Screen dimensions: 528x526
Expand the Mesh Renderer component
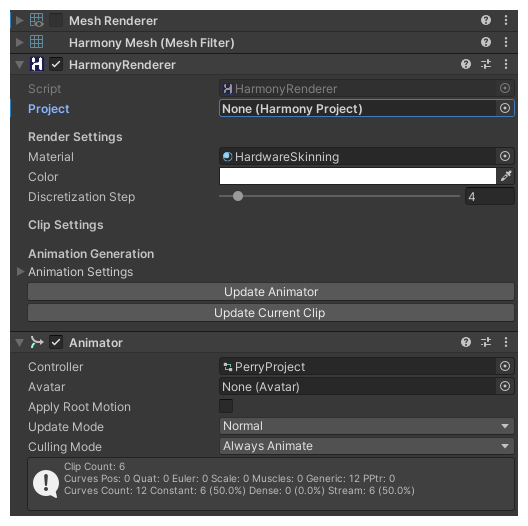point(20,21)
